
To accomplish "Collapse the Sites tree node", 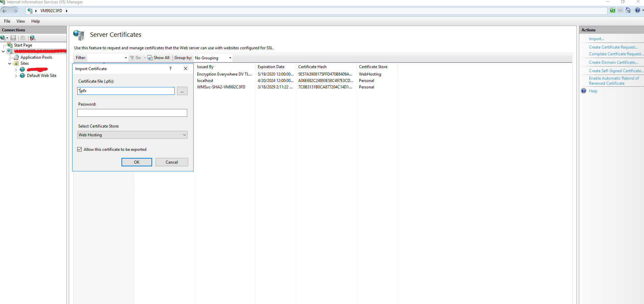I will pos(9,63).
